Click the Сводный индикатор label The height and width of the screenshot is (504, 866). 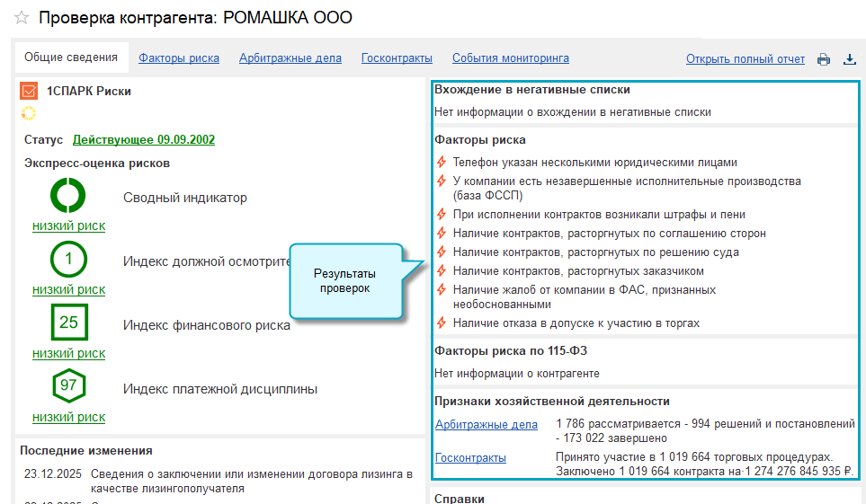click(x=185, y=198)
